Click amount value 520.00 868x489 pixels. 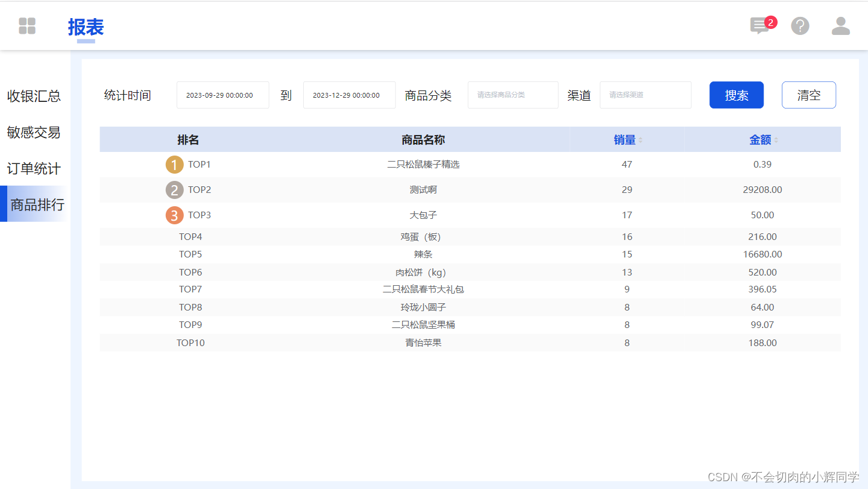pos(763,273)
